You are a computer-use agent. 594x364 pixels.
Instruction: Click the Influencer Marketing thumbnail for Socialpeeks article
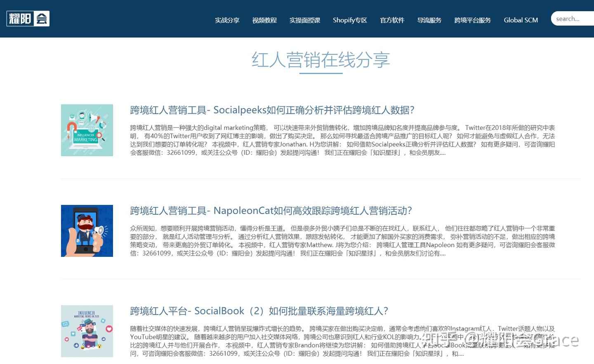(x=87, y=130)
